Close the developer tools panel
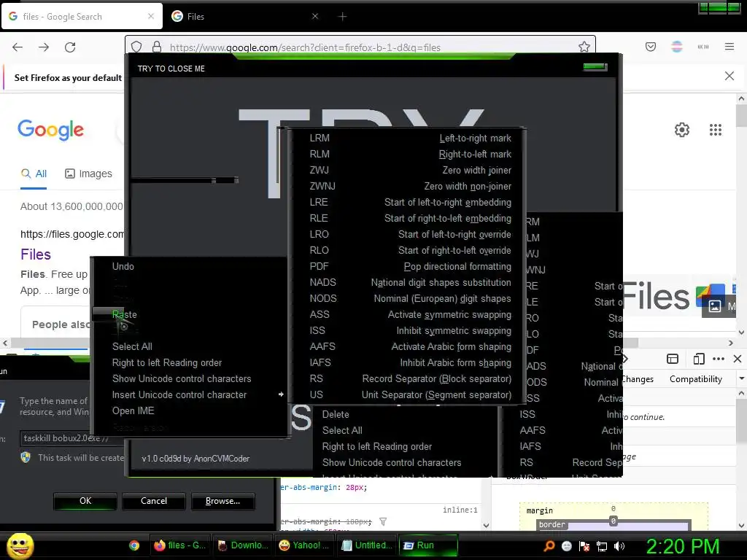 tap(737, 359)
